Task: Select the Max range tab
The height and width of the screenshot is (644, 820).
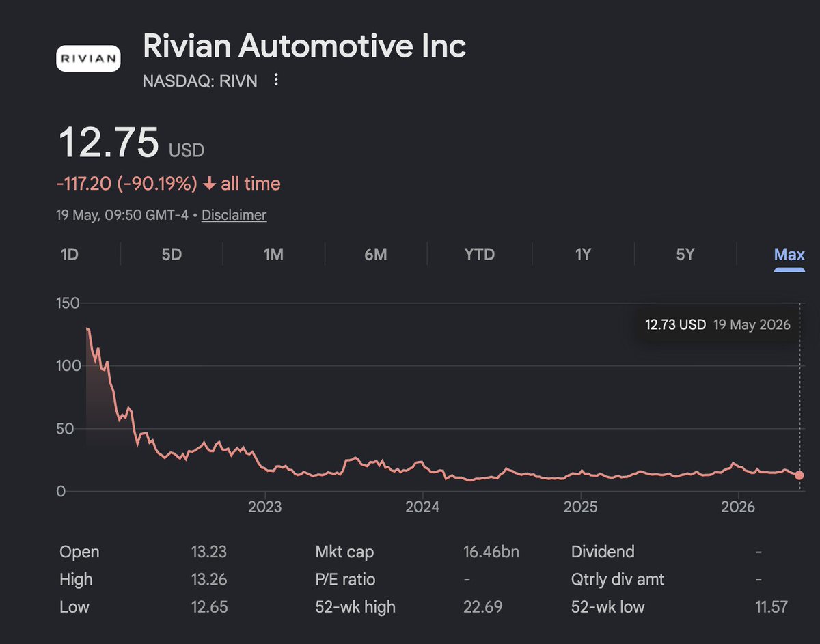Action: [x=789, y=255]
